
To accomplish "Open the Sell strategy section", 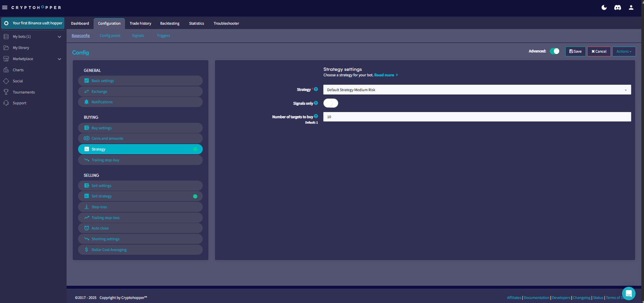I will 140,196.
